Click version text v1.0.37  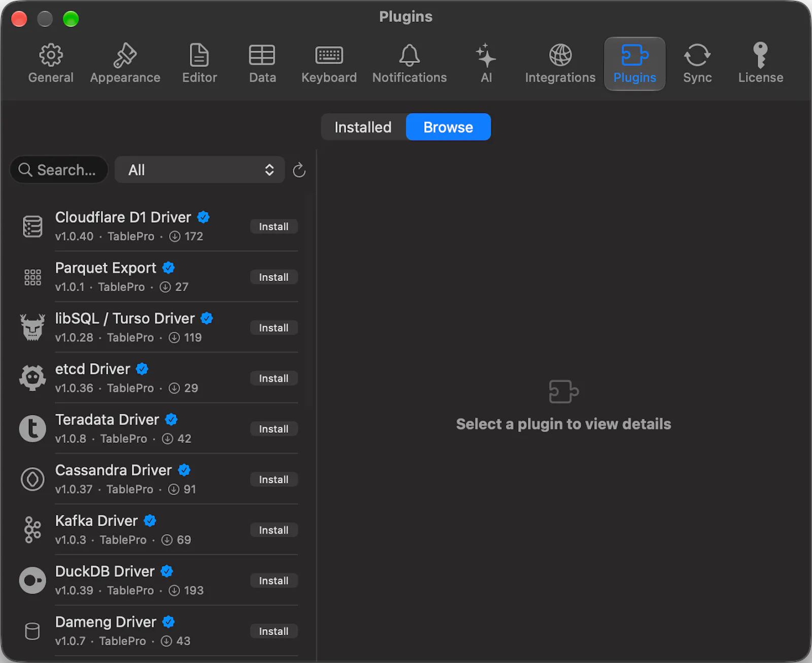[x=74, y=489]
